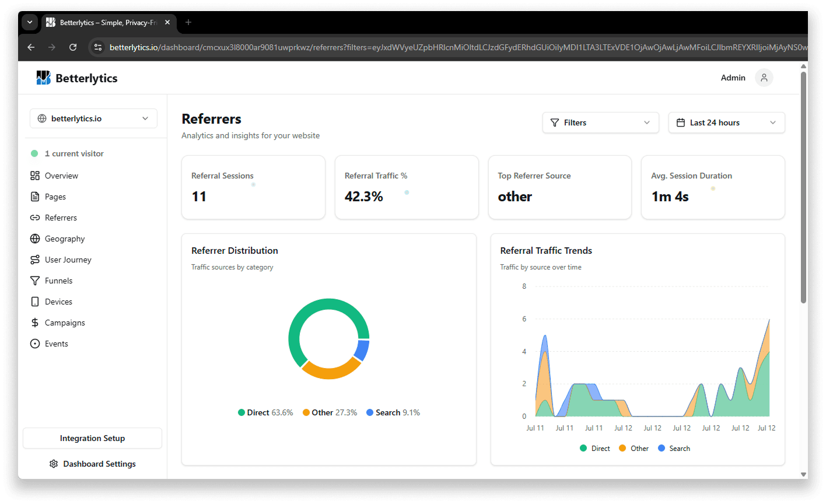Viewport: 826px width, 504px height.
Task: Open Dashboard Settings
Action: coord(92,464)
